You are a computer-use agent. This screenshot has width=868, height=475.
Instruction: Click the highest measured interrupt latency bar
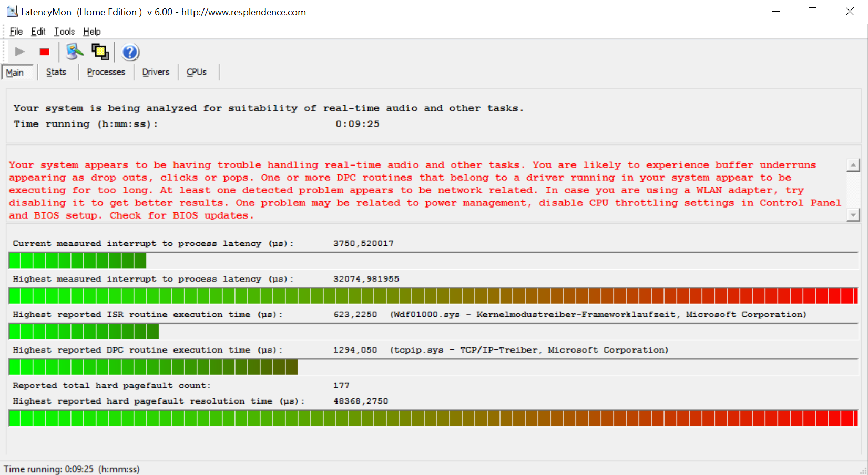[x=433, y=296]
